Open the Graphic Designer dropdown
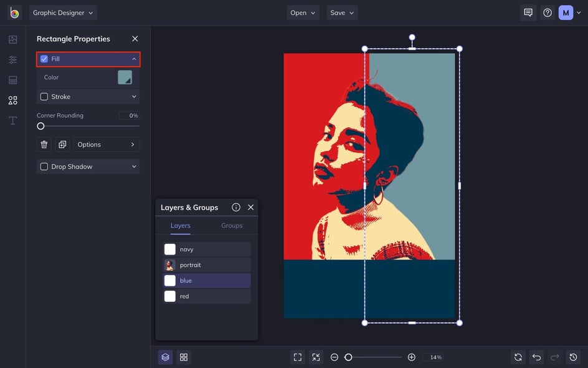588x368 pixels. [x=63, y=12]
